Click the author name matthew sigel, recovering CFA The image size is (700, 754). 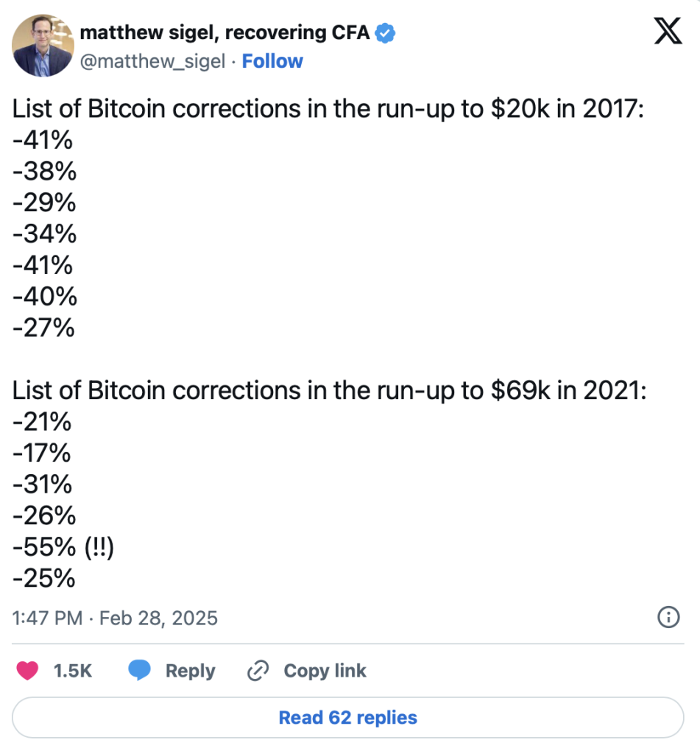click(226, 32)
